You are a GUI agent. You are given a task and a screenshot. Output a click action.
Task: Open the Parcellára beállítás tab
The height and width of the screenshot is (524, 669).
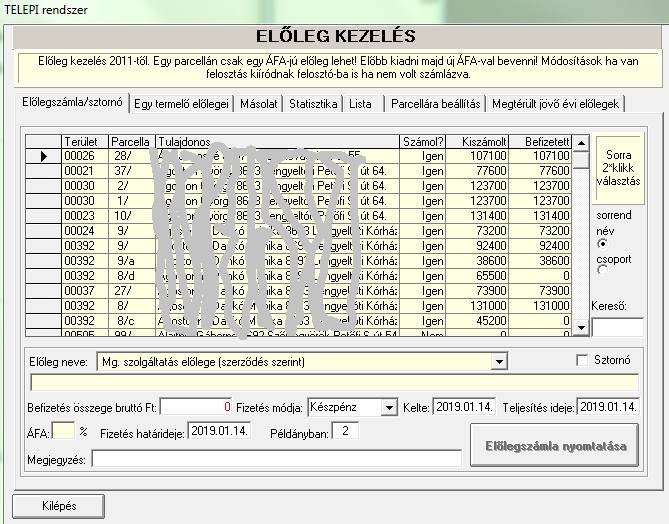pos(436,104)
